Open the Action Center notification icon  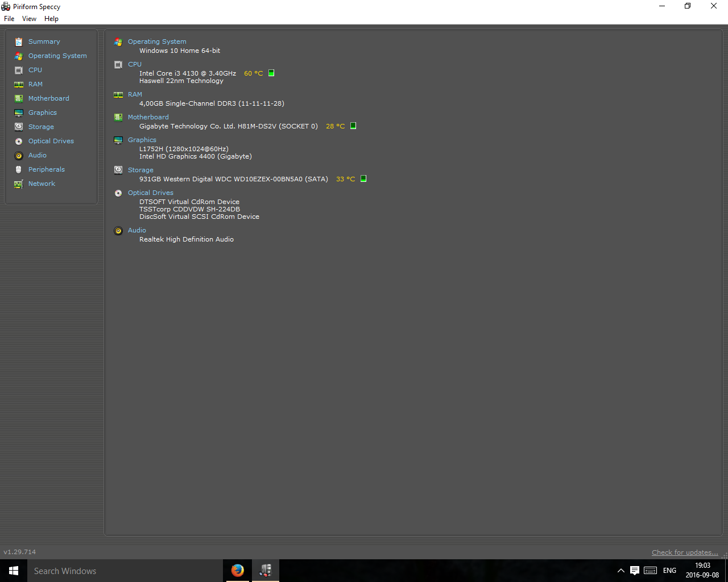[x=635, y=571]
